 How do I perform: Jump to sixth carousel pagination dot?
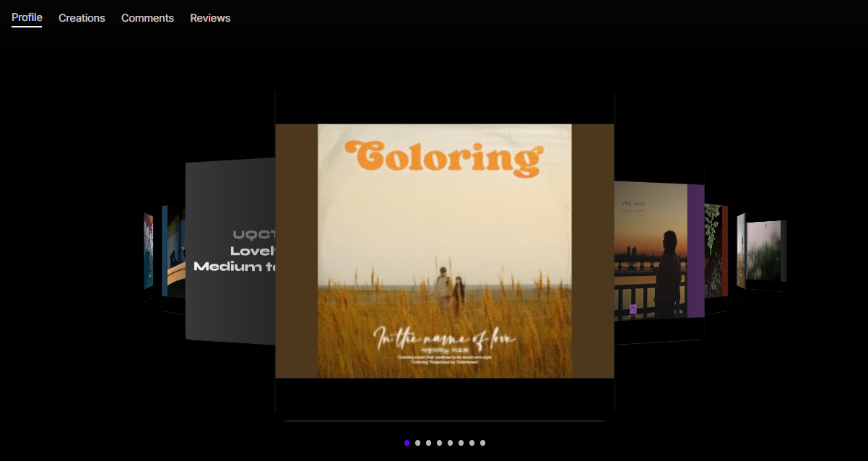coord(461,443)
